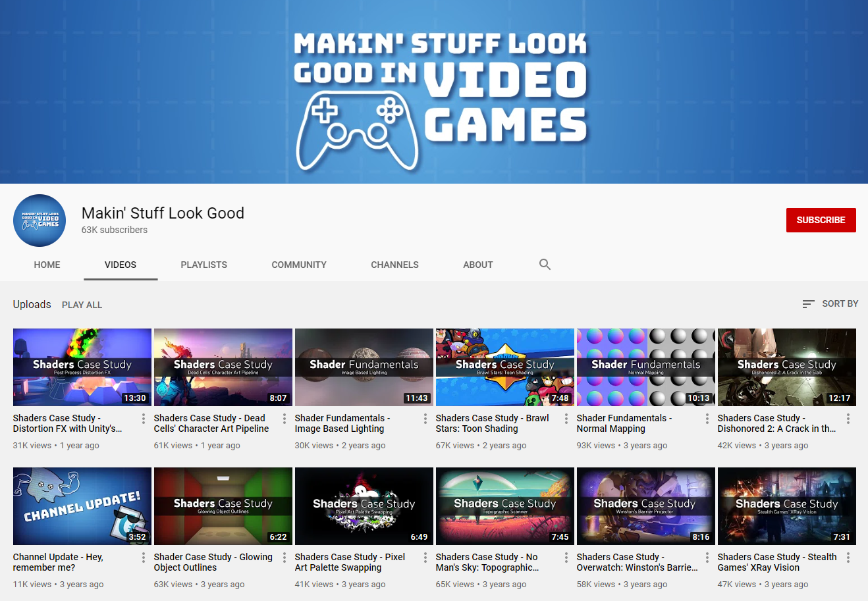Select the Videos tab

(121, 265)
